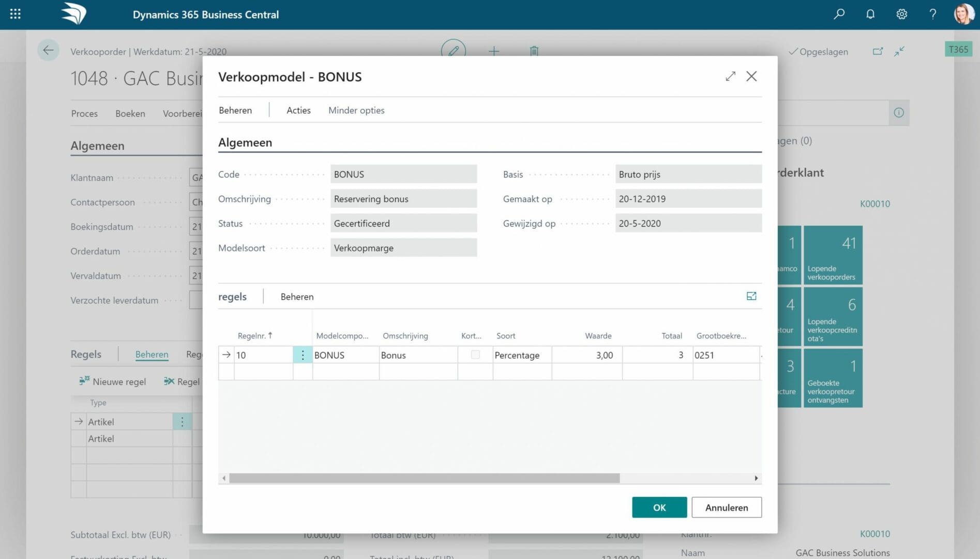980x559 pixels.
Task: Expand the Verkoopmodel dialog to full screen
Action: [x=730, y=76]
